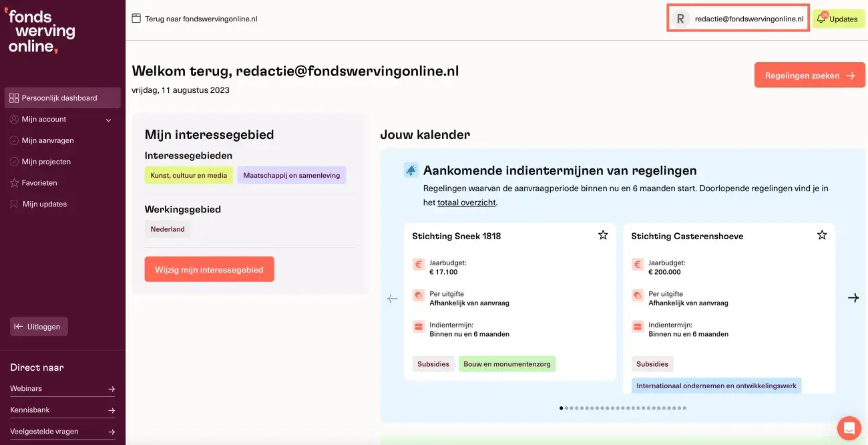Show next calendar cards with right arrow
Viewport: 868px width, 445px height.
coord(853,298)
